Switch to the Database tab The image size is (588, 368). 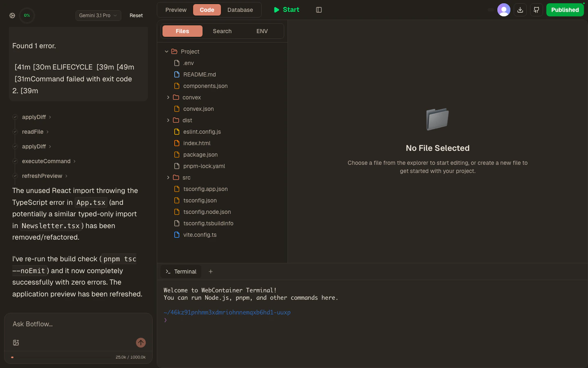[x=240, y=10]
